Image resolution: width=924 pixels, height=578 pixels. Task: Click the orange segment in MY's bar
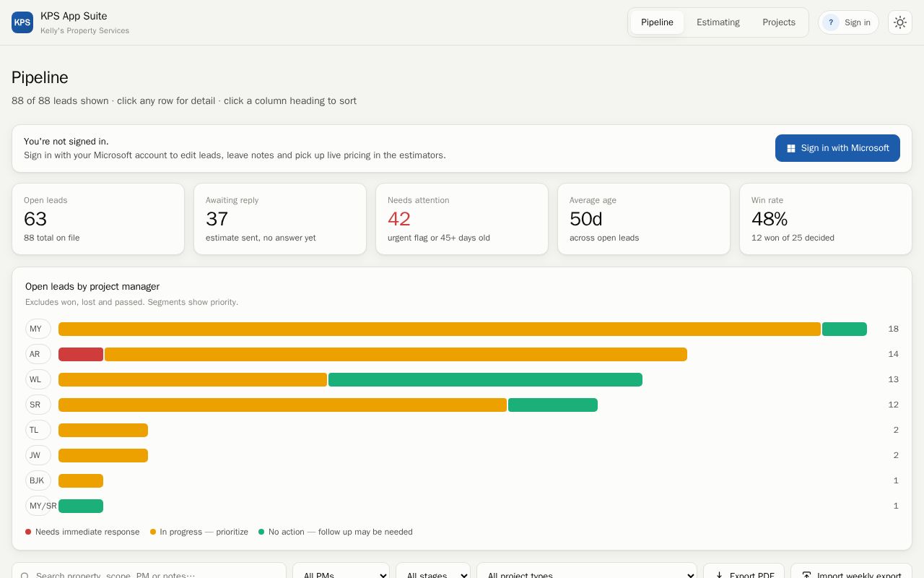[440, 329]
